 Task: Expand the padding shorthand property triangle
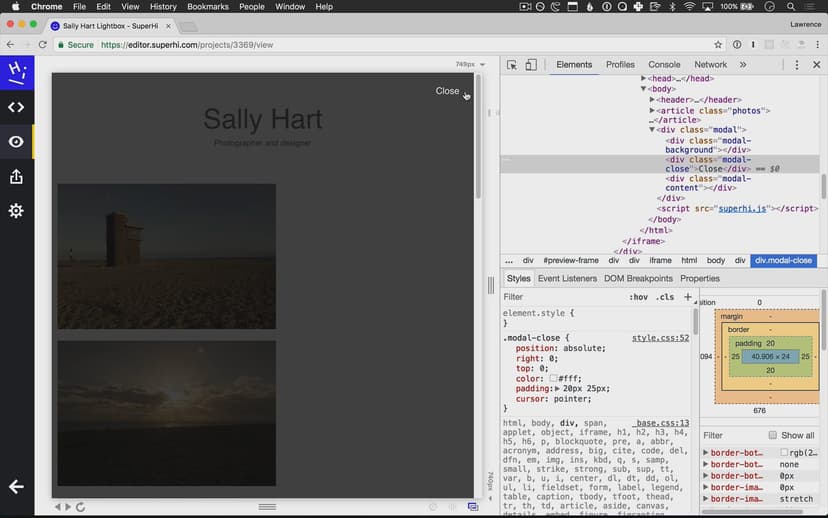click(557, 388)
